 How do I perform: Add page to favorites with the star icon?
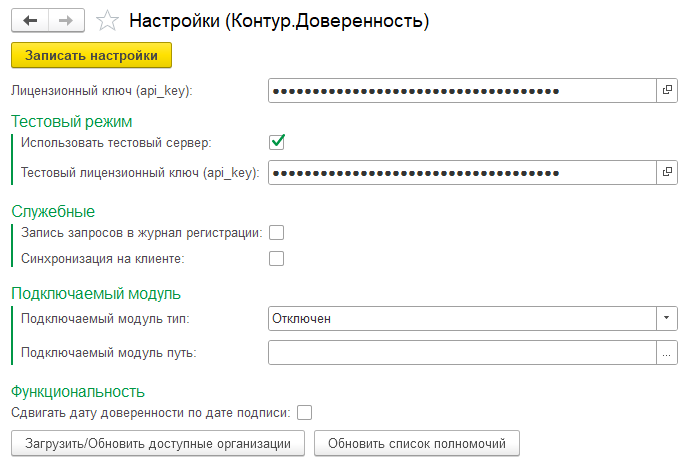coord(107,21)
